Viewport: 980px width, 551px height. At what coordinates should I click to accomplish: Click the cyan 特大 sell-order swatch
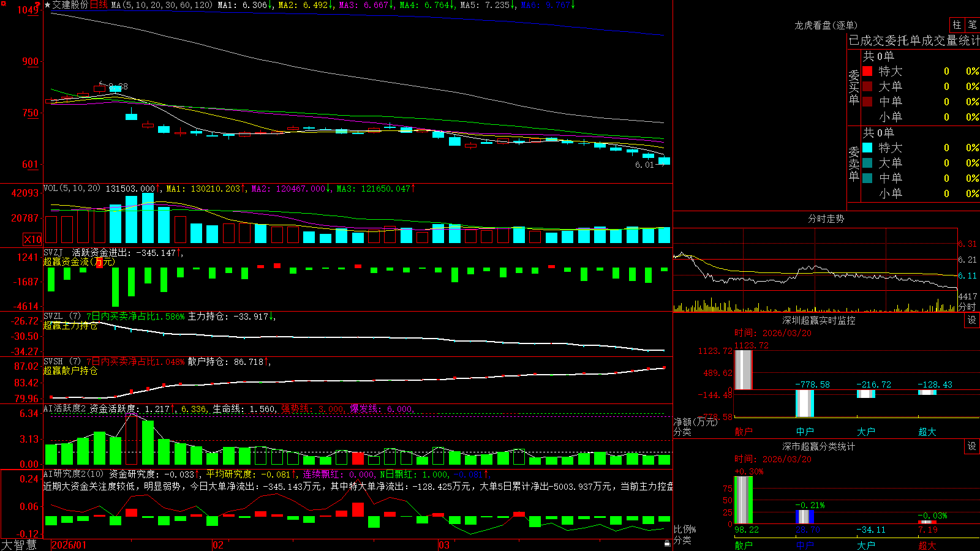(867, 148)
